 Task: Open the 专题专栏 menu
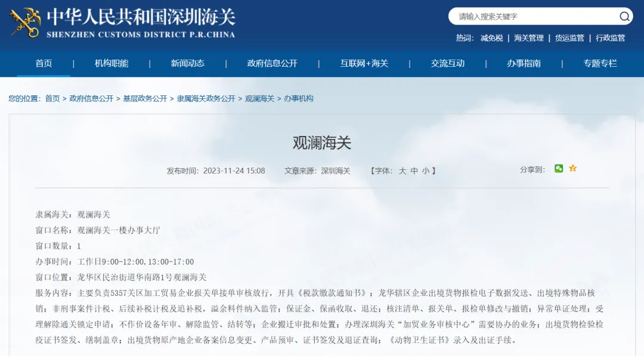click(x=600, y=63)
